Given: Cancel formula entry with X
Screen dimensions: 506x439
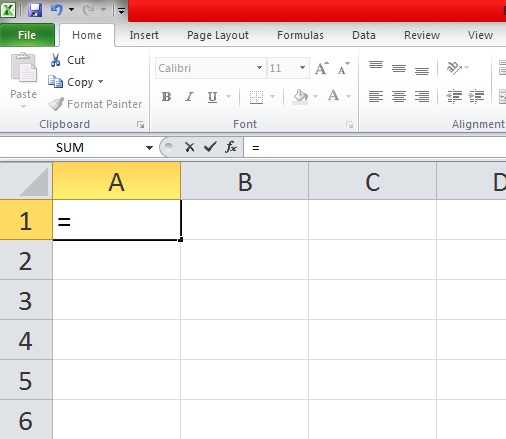Looking at the screenshot, I should pyautogui.click(x=190, y=147).
